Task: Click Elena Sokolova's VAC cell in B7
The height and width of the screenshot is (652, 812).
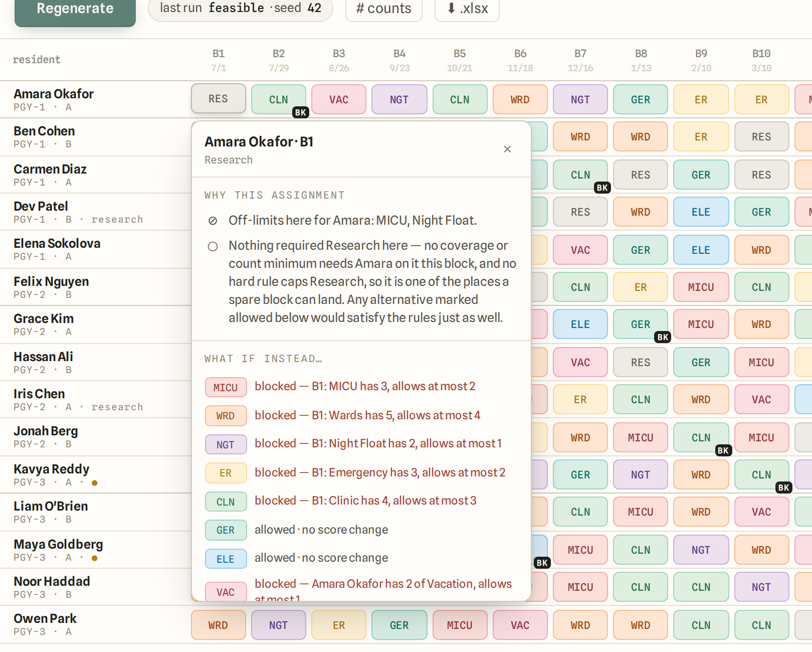Action: pyautogui.click(x=580, y=250)
